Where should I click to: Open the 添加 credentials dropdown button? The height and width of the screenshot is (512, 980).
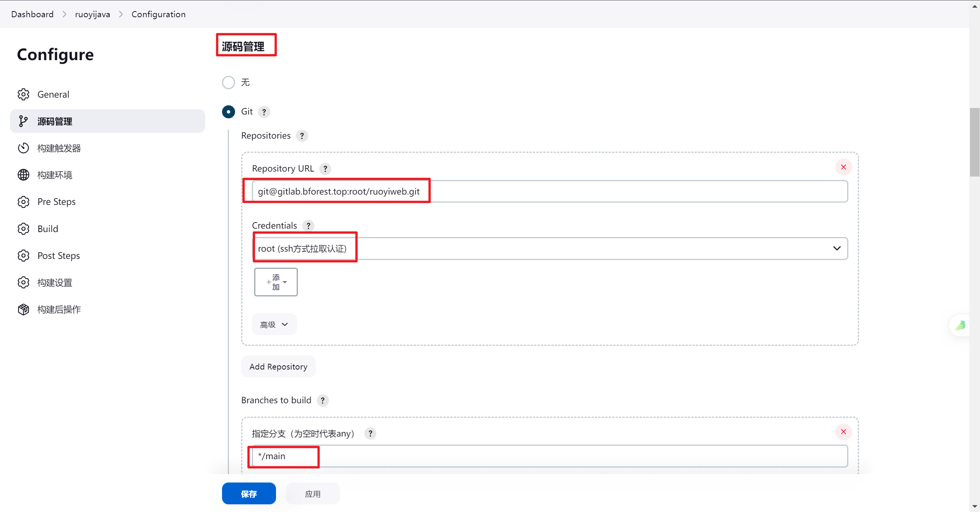click(x=276, y=282)
